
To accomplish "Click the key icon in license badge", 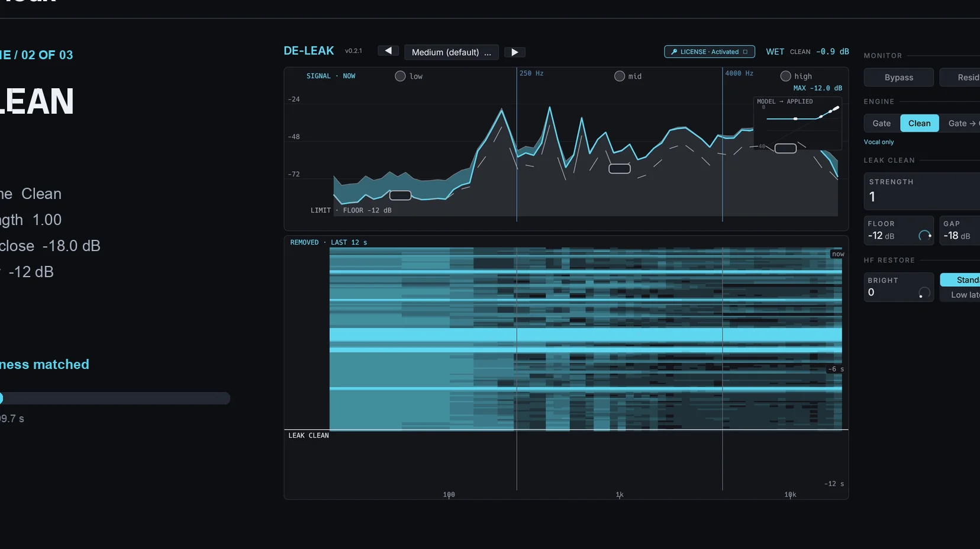I will tap(673, 52).
